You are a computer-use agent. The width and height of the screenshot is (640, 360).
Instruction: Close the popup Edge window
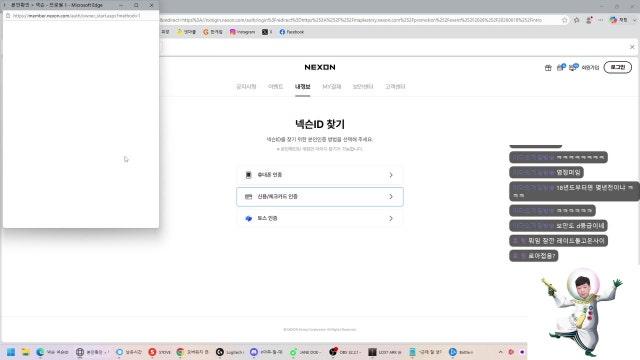tap(151, 5)
